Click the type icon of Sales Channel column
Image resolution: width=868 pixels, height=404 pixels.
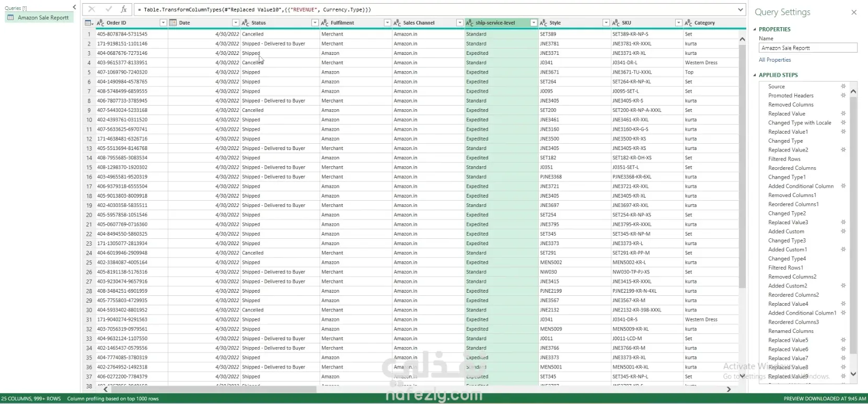point(397,23)
